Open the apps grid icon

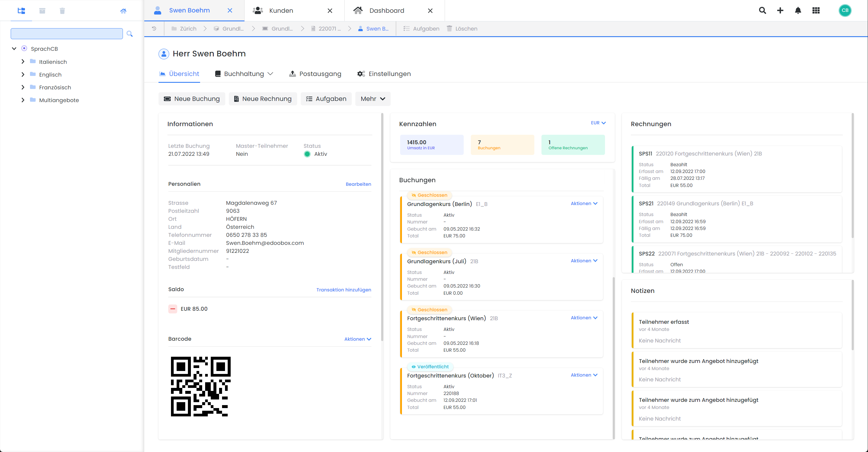pos(816,10)
